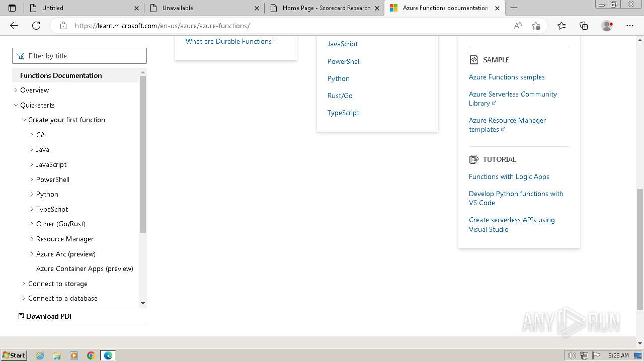Open Functions with Logic Apps link

click(509, 176)
